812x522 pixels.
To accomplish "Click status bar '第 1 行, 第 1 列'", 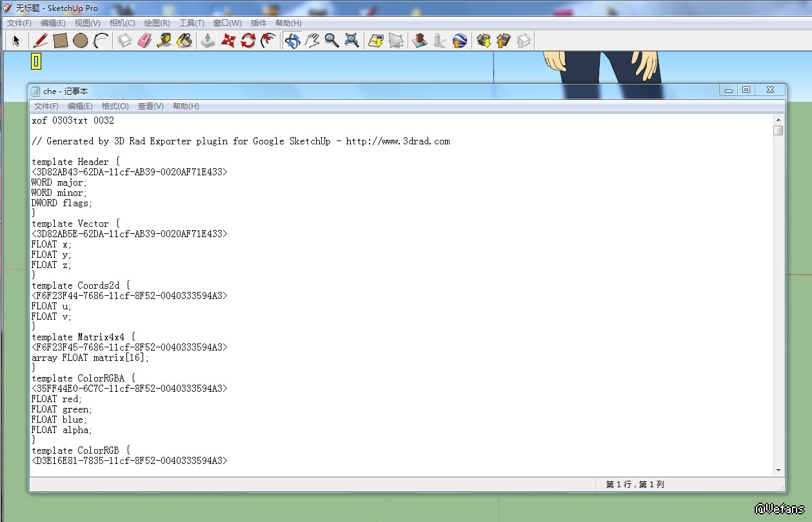I will point(635,485).
